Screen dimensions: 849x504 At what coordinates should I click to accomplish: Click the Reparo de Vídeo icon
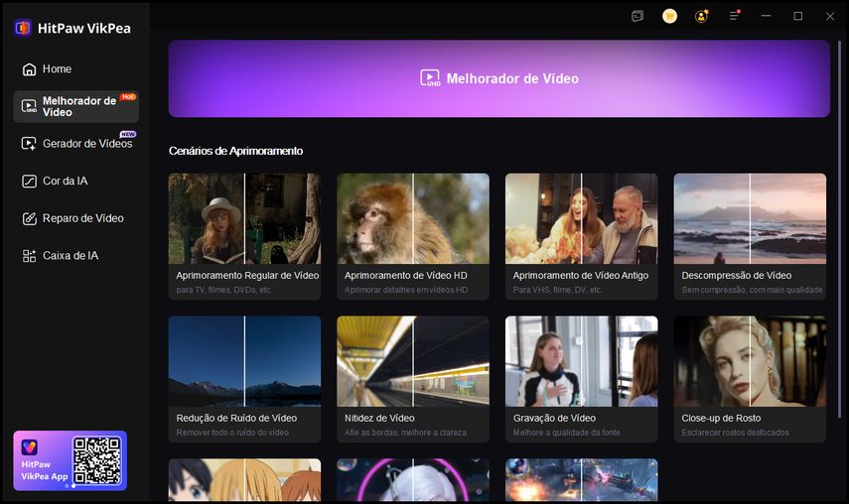click(x=29, y=218)
